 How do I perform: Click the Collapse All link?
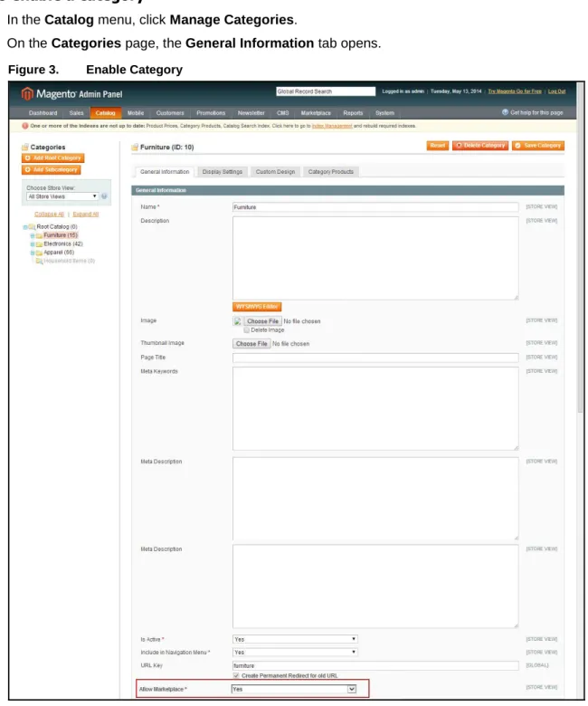(49, 215)
